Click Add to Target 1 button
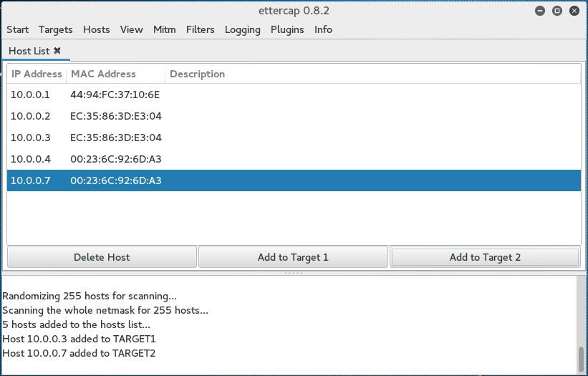The height and width of the screenshot is (376, 588). (293, 257)
